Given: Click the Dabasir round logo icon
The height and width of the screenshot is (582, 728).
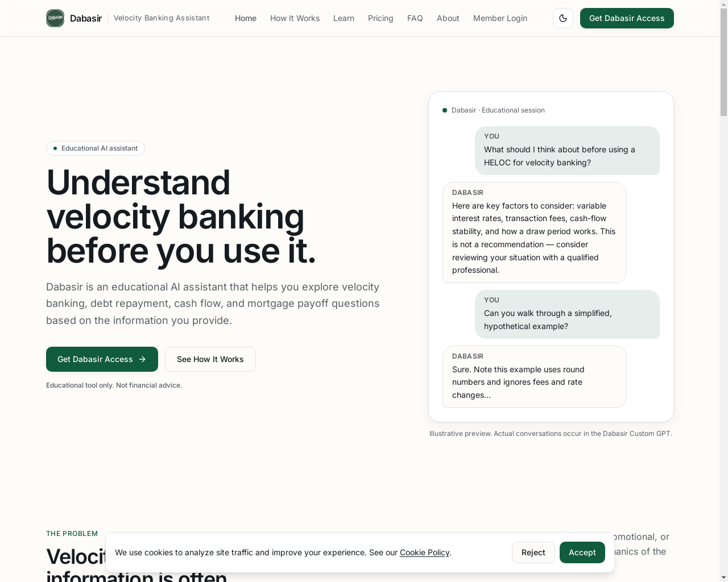Looking at the screenshot, I should pyautogui.click(x=55, y=18).
